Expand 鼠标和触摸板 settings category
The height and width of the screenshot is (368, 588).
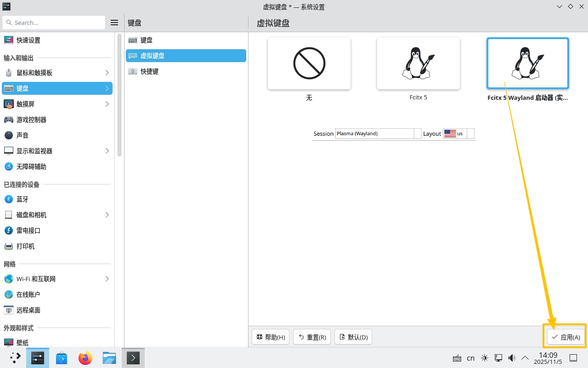pyautogui.click(x=57, y=73)
